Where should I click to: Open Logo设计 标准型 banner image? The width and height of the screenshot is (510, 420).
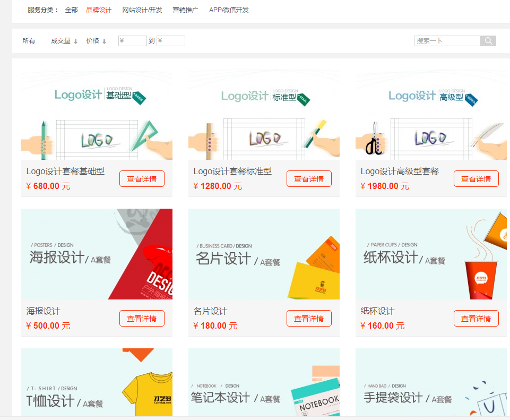(264, 114)
